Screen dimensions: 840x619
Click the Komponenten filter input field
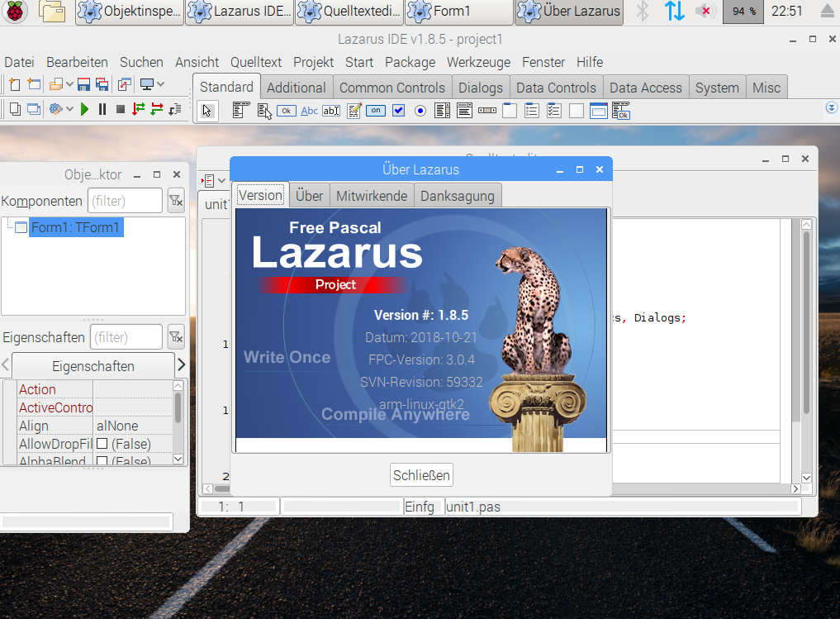tap(126, 201)
